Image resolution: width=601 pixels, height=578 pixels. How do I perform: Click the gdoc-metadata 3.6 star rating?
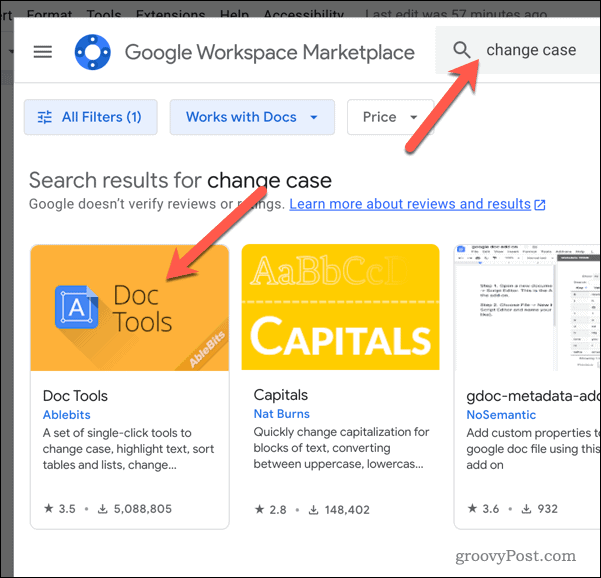pos(483,509)
